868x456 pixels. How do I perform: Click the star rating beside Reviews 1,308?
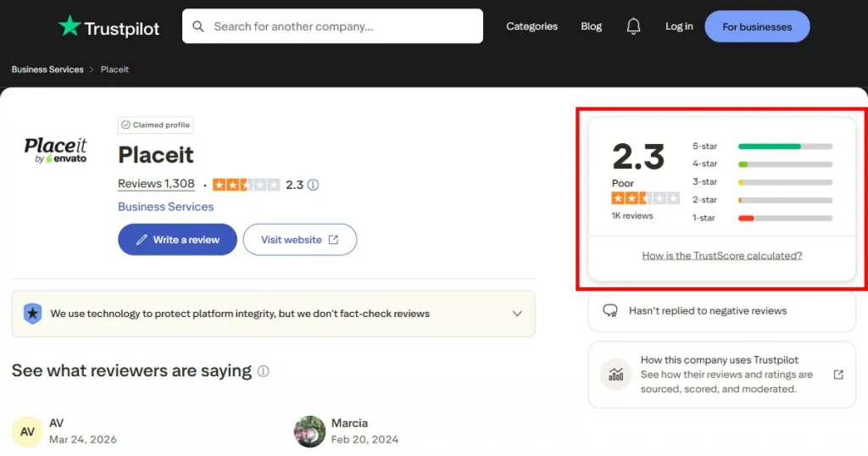[247, 185]
